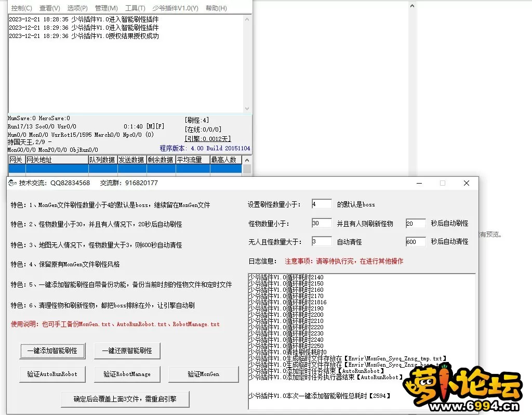Image resolution: width=532 pixels, height=415 pixels.
Task: Click the log line 总耗时【2594】
Action: [x=320, y=396]
